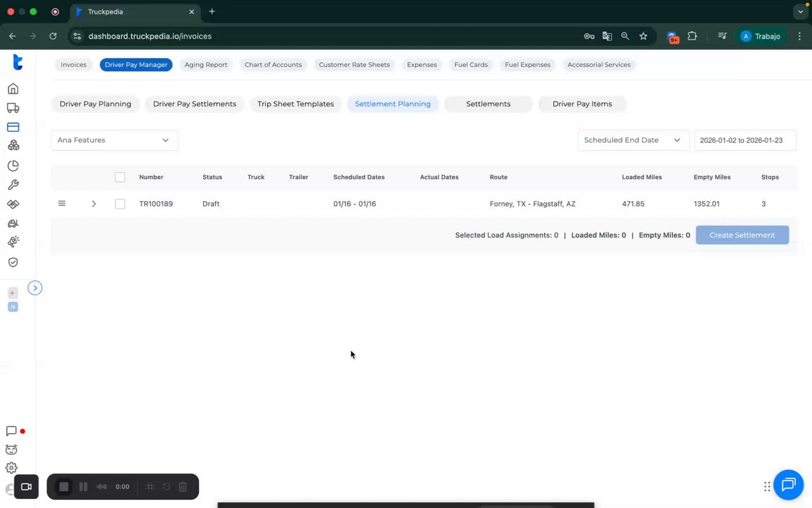Expand row TR100189 details chevron
Viewport: 812px width, 508px height.
coord(93,204)
